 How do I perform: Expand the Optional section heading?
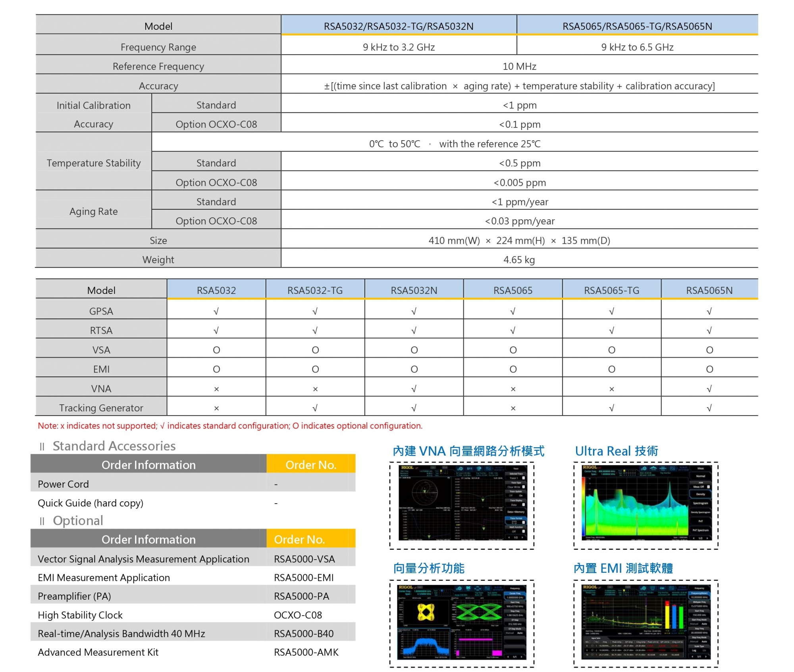tap(78, 521)
